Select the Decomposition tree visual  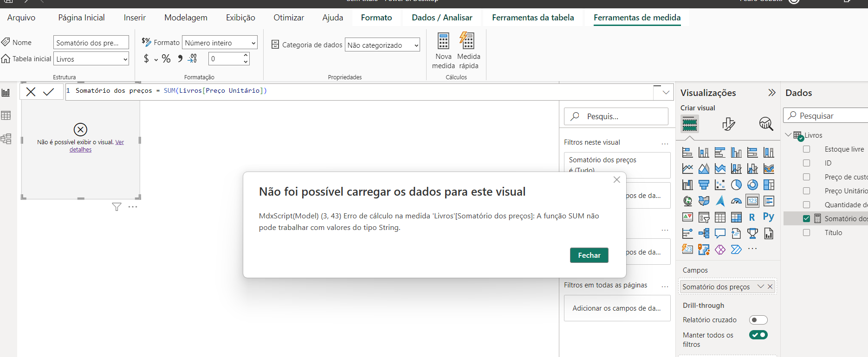tap(704, 233)
